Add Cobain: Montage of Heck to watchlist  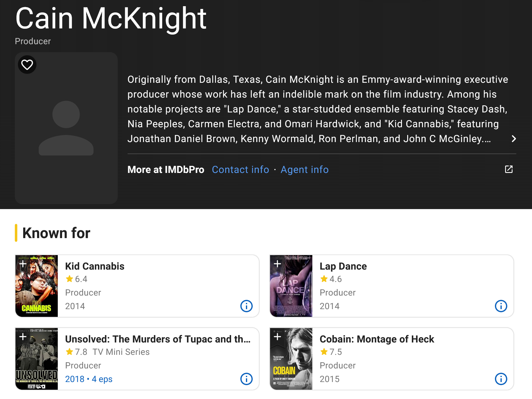coord(277,337)
